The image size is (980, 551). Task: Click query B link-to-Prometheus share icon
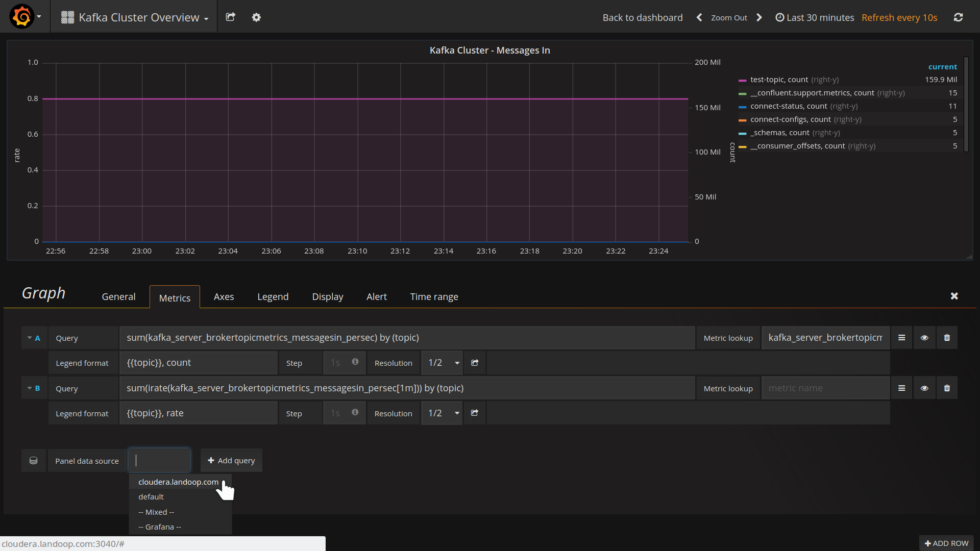click(x=475, y=413)
